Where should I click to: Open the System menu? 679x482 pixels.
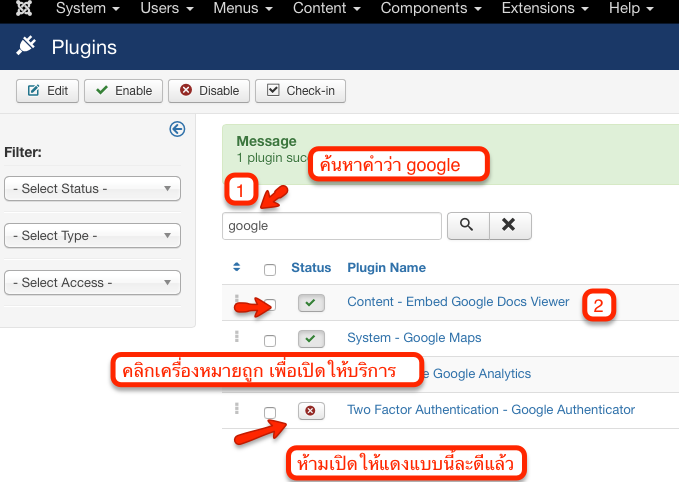pos(87,8)
